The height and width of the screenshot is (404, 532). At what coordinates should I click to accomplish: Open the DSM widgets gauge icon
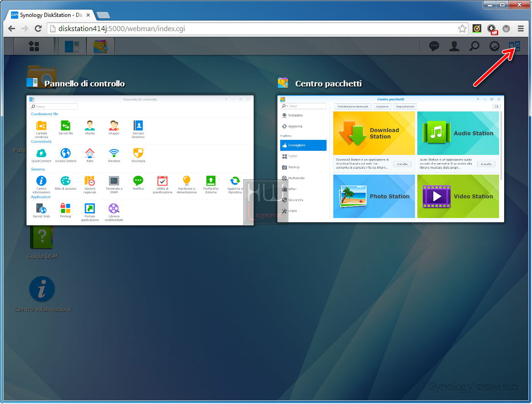[495, 46]
